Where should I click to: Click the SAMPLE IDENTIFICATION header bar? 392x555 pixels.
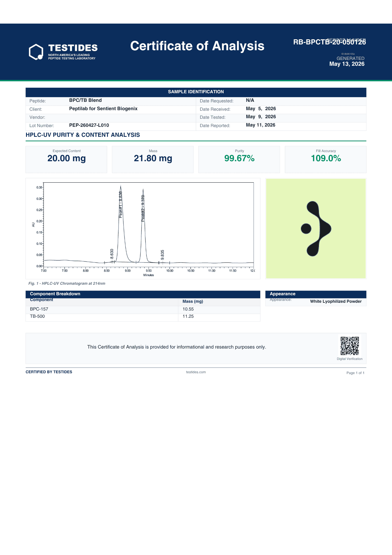point(196,92)
